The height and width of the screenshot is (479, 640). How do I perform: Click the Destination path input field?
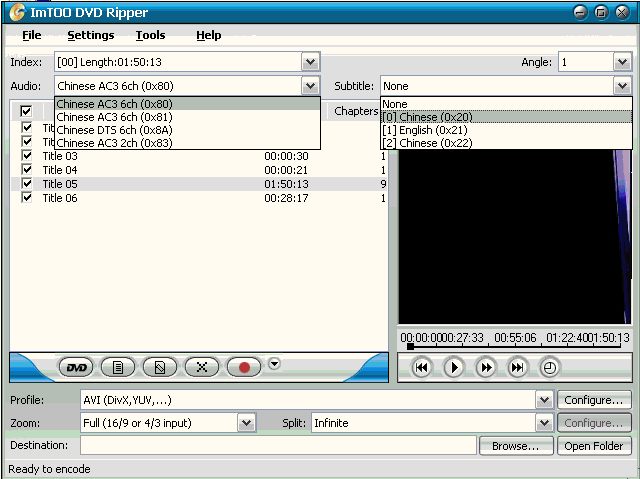click(x=278, y=446)
